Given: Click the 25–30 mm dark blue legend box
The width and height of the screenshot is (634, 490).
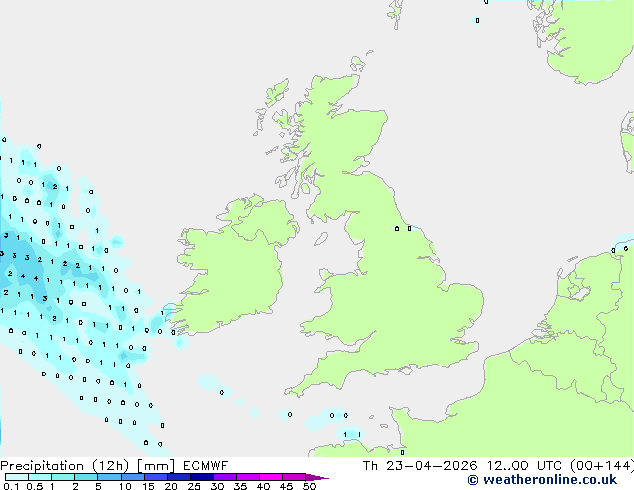Looking at the screenshot, I should pyautogui.click(x=202, y=477).
